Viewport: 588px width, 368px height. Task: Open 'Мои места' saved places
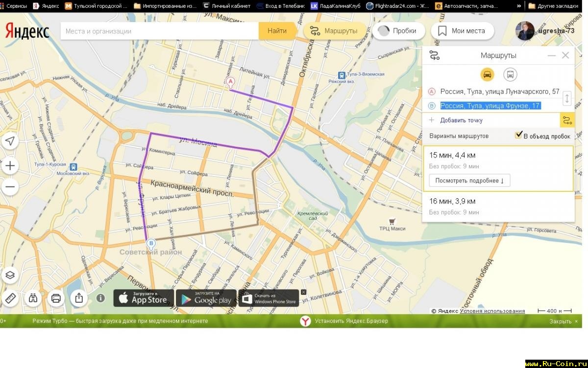[463, 31]
